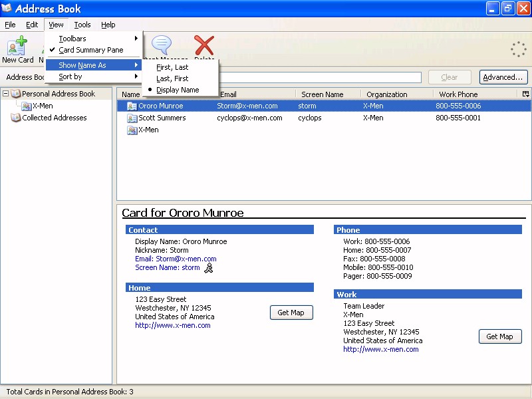Select Last, First name format

[180, 78]
